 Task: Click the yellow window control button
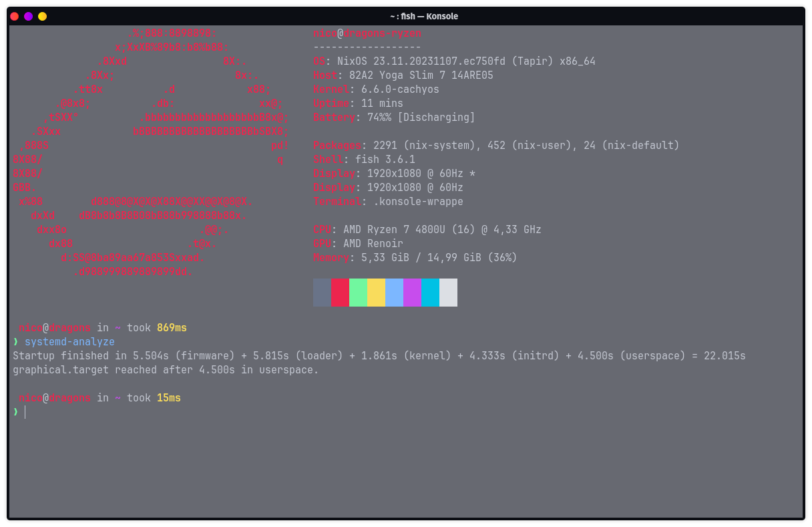pyautogui.click(x=43, y=16)
